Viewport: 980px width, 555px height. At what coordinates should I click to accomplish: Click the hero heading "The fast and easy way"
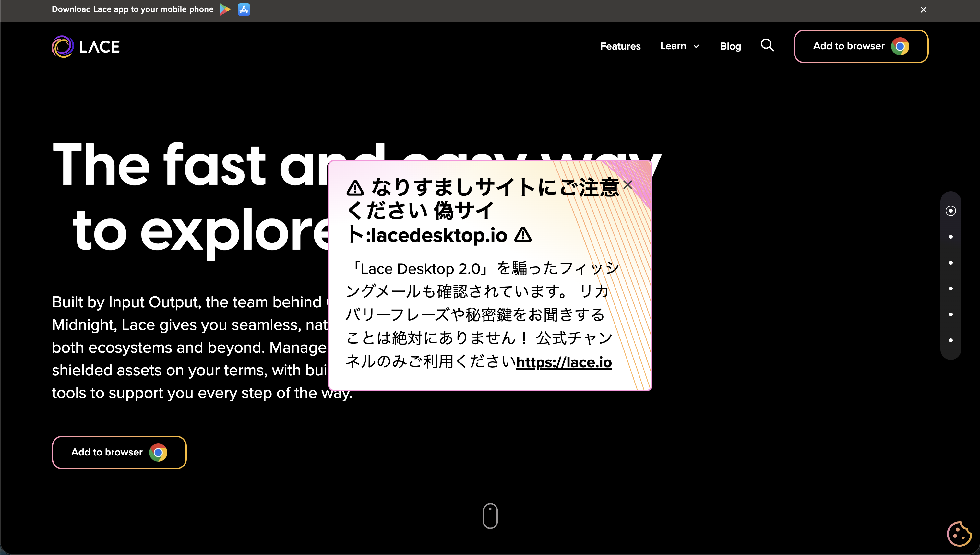tap(357, 164)
